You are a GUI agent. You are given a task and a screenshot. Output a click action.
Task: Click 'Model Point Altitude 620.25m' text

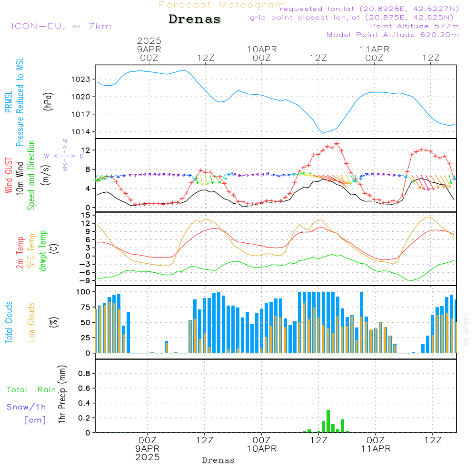(x=393, y=35)
